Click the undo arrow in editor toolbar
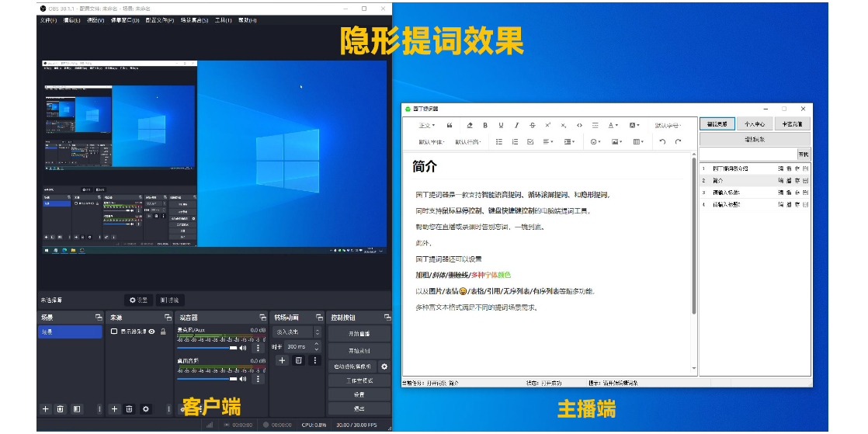The height and width of the screenshot is (434, 868). coord(662,142)
